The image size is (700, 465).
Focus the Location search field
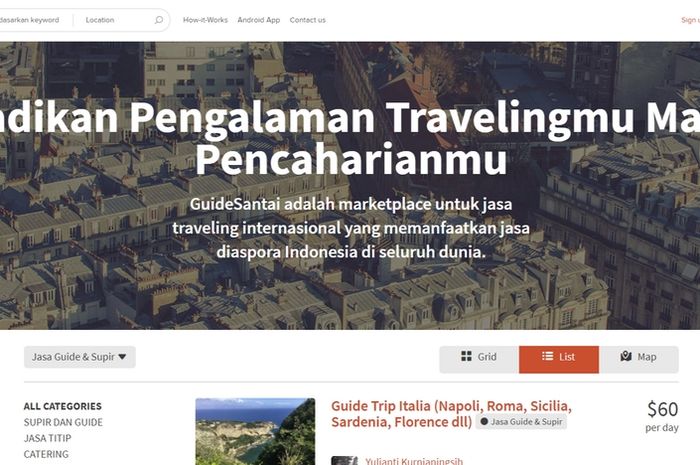[x=114, y=20]
